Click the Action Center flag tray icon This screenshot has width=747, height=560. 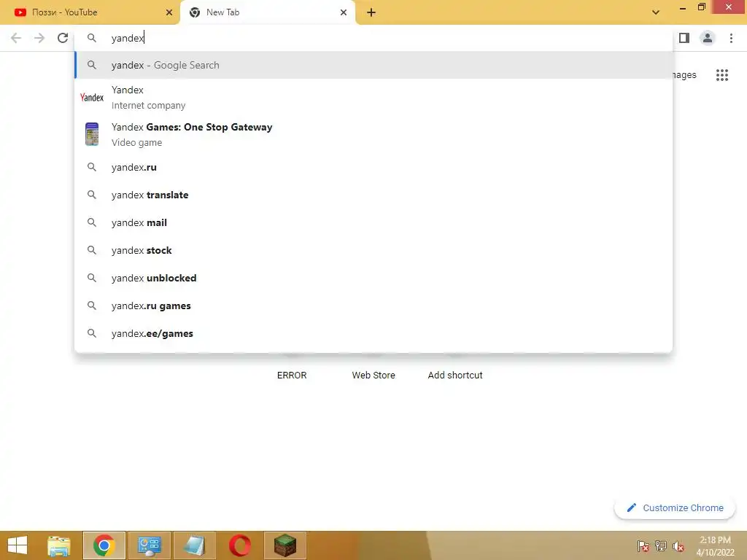coord(643,545)
